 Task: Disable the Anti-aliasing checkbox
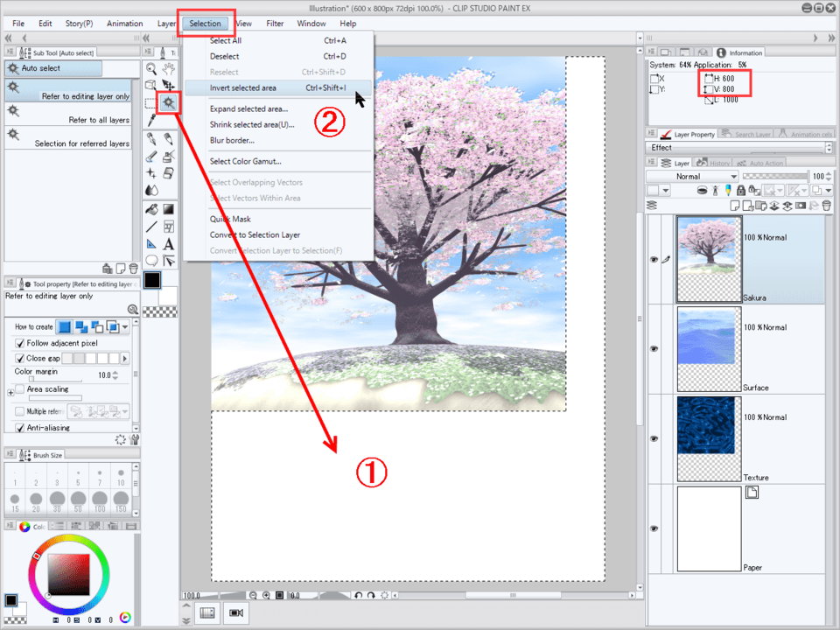point(20,428)
